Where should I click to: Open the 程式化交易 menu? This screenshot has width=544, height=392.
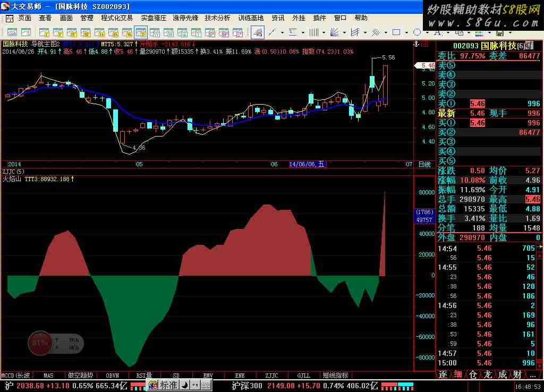pyautogui.click(x=117, y=18)
